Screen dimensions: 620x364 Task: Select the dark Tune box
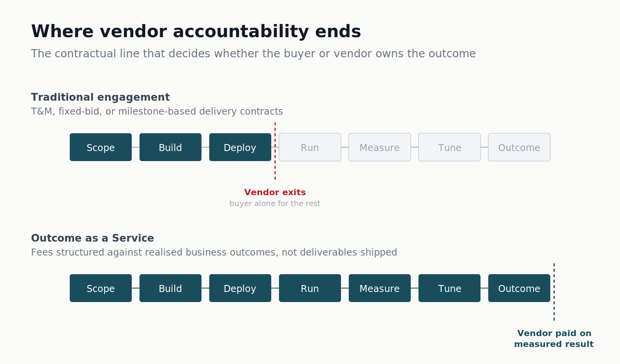click(x=449, y=288)
